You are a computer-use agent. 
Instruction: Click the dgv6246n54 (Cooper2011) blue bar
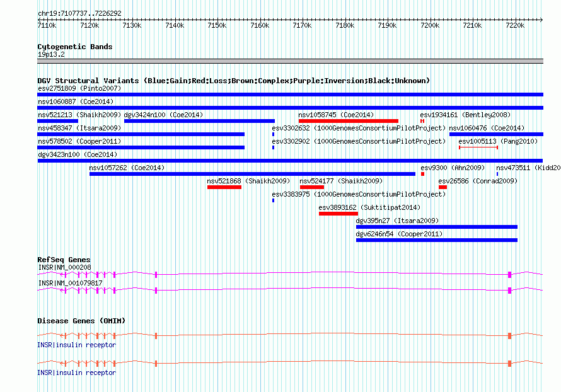point(437,240)
